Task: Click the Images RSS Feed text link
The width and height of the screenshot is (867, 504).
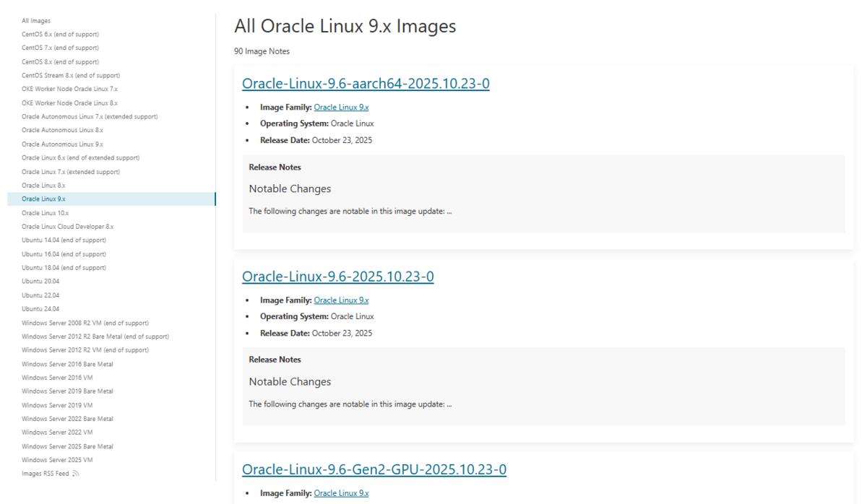Action: coord(45,474)
